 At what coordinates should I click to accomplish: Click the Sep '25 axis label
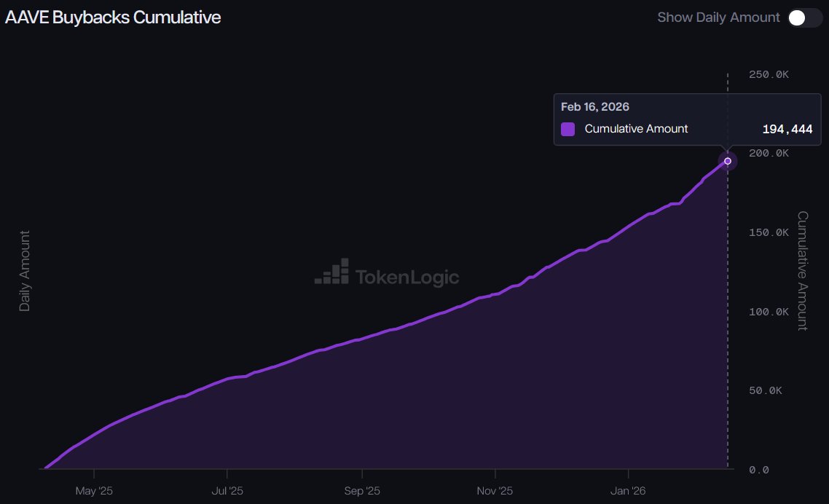362,491
